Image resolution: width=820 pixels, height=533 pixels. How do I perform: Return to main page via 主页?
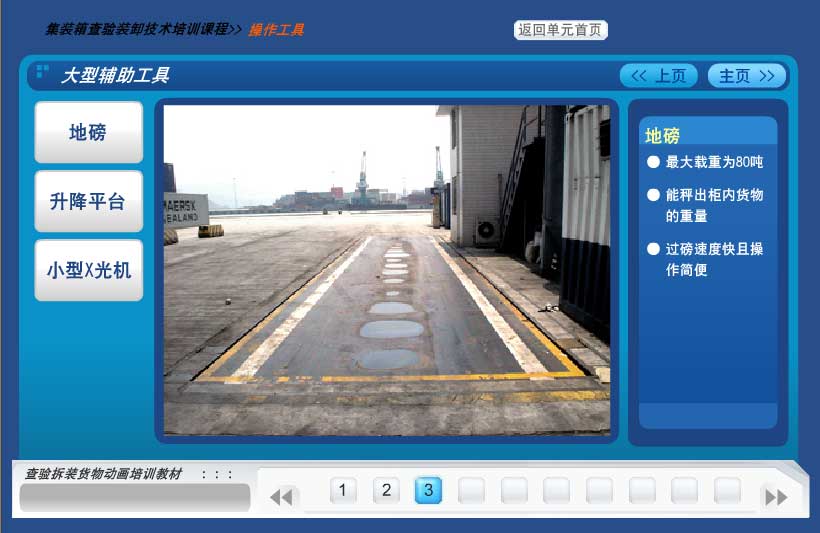point(746,76)
